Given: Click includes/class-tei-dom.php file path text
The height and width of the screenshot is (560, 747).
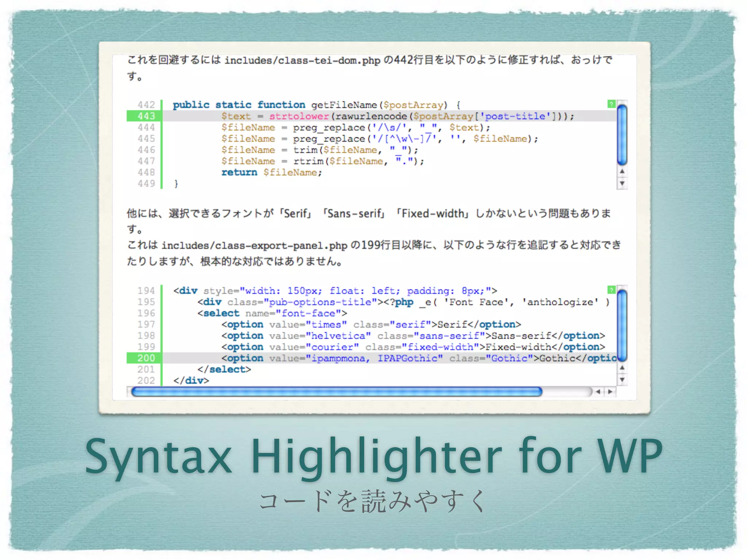Looking at the screenshot, I should [302, 60].
